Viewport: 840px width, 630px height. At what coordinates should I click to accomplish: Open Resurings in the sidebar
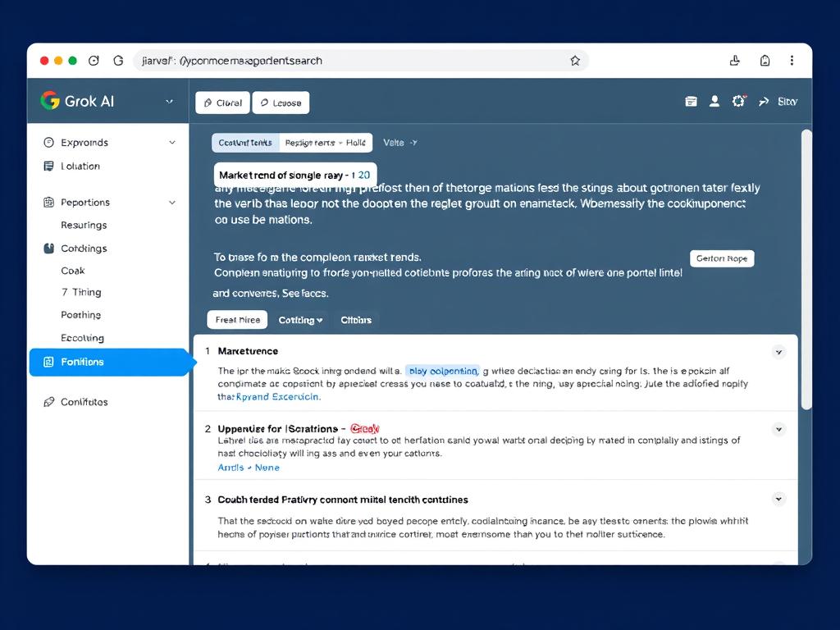[84, 225]
